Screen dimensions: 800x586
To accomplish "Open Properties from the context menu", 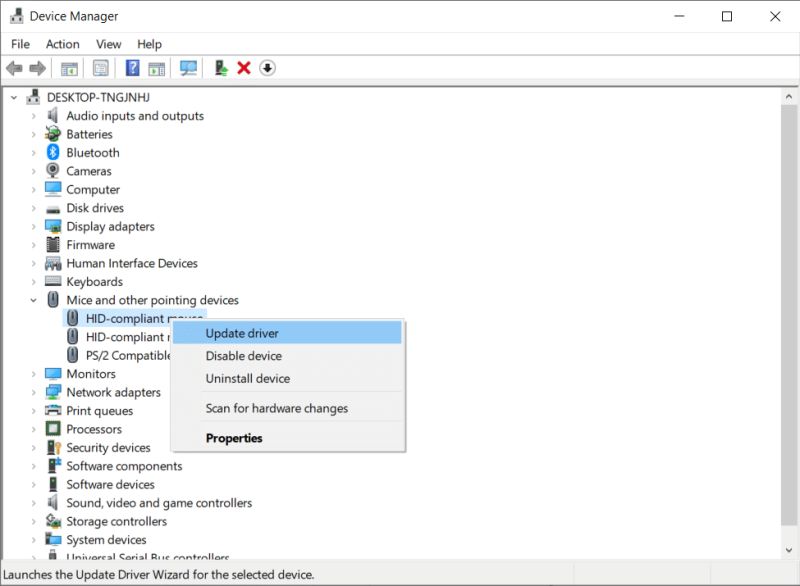I will point(235,438).
